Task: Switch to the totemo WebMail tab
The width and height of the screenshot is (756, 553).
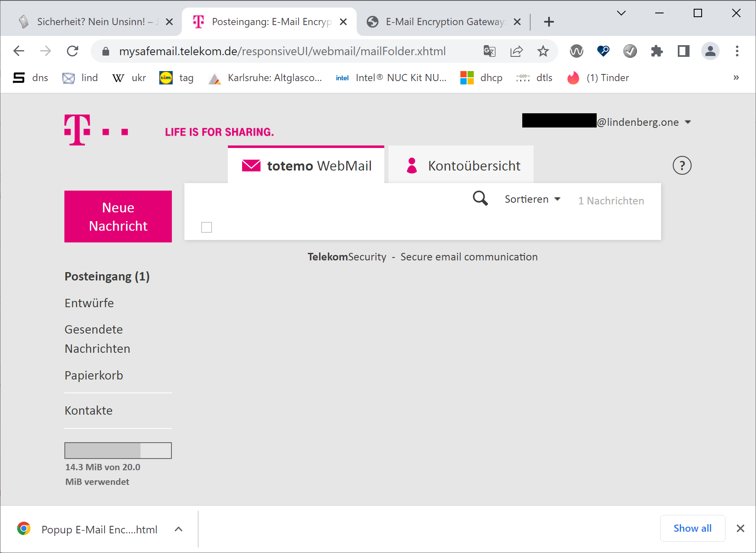Action: 306,166
